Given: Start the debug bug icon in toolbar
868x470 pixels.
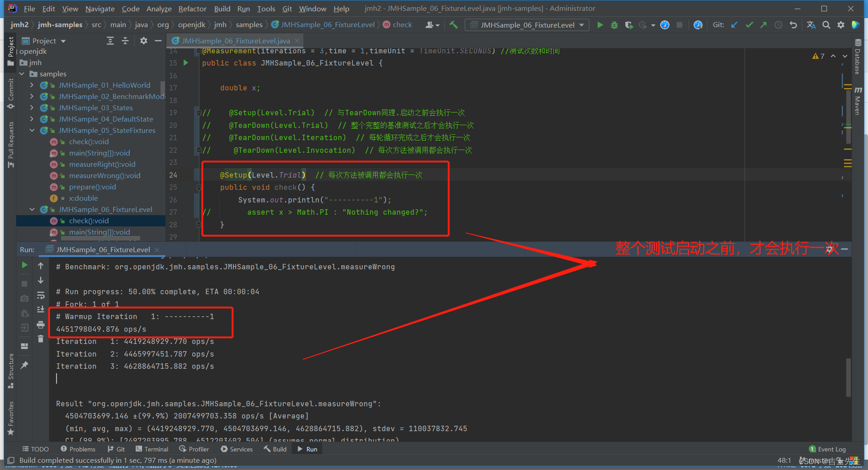Looking at the screenshot, I should click(x=614, y=25).
